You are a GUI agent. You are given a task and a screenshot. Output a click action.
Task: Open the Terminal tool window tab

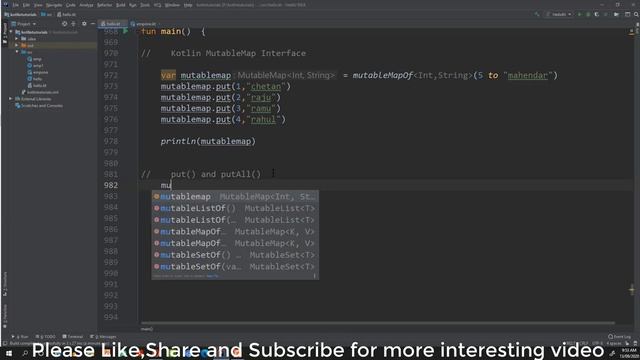pyautogui.click(x=73, y=337)
